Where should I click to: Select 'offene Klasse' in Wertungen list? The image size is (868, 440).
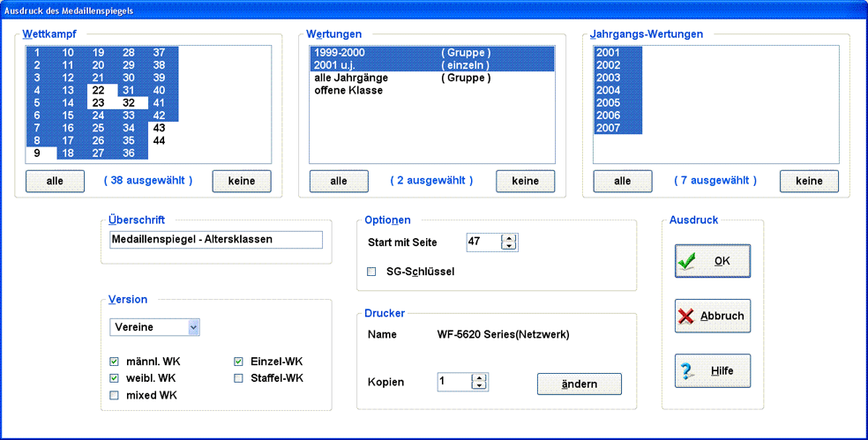(x=348, y=90)
